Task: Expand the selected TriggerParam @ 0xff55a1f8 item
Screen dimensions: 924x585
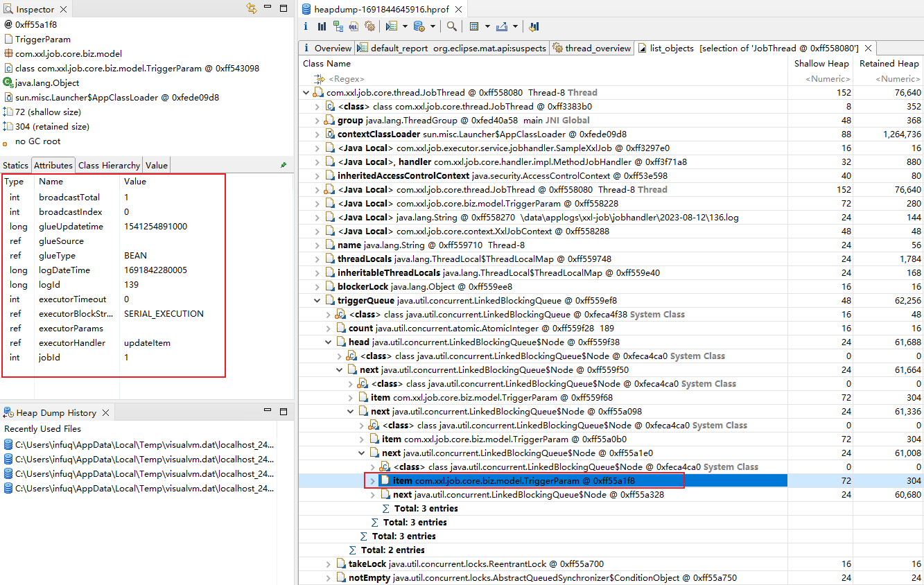Action: click(x=372, y=481)
